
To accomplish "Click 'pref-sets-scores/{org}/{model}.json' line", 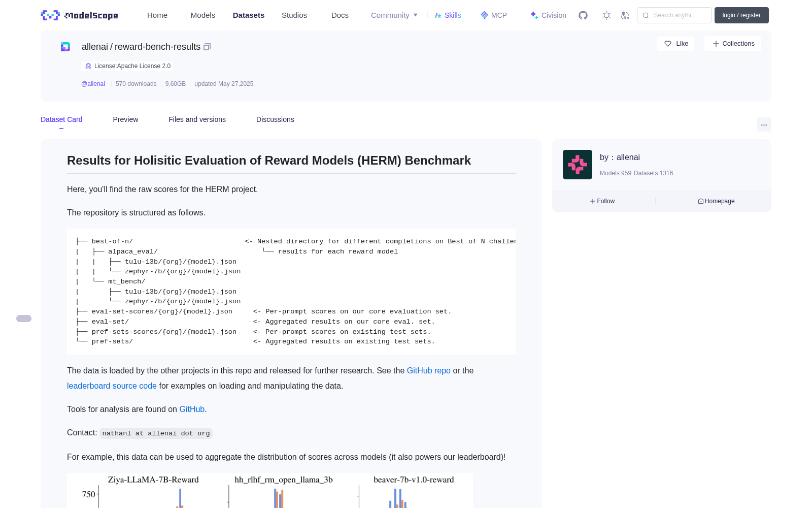I will 164,332.
